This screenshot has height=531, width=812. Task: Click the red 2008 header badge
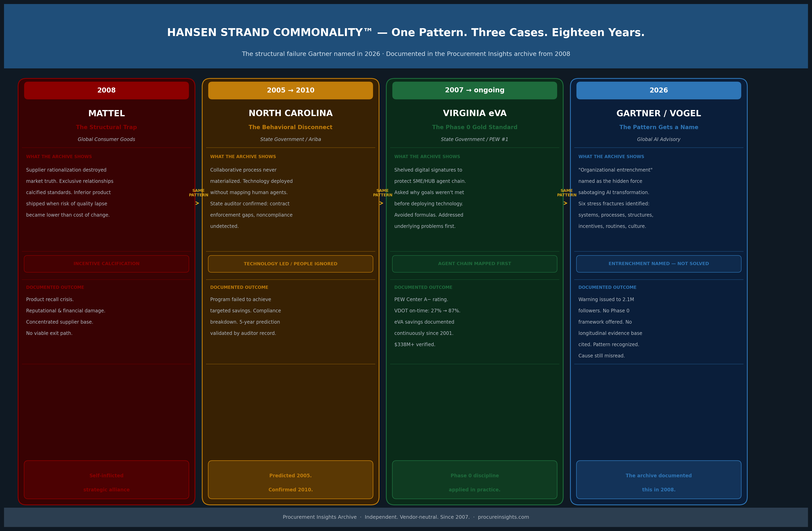tap(106, 91)
